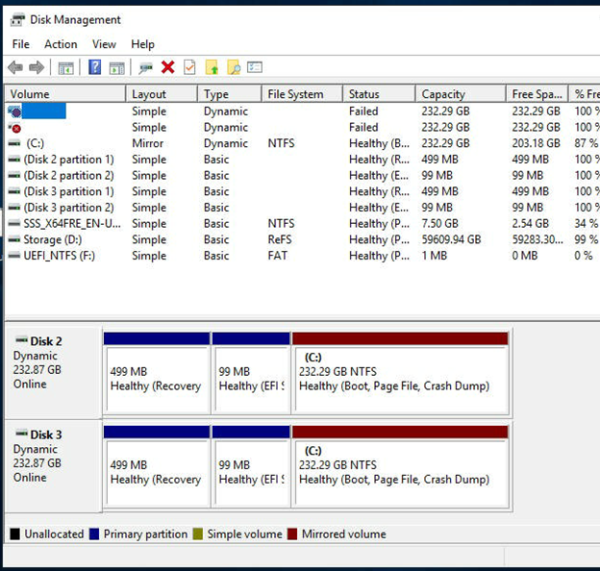Screen dimensions: 600x571
Task: Click the magnifier search folder toolbar icon
Action: (x=233, y=67)
